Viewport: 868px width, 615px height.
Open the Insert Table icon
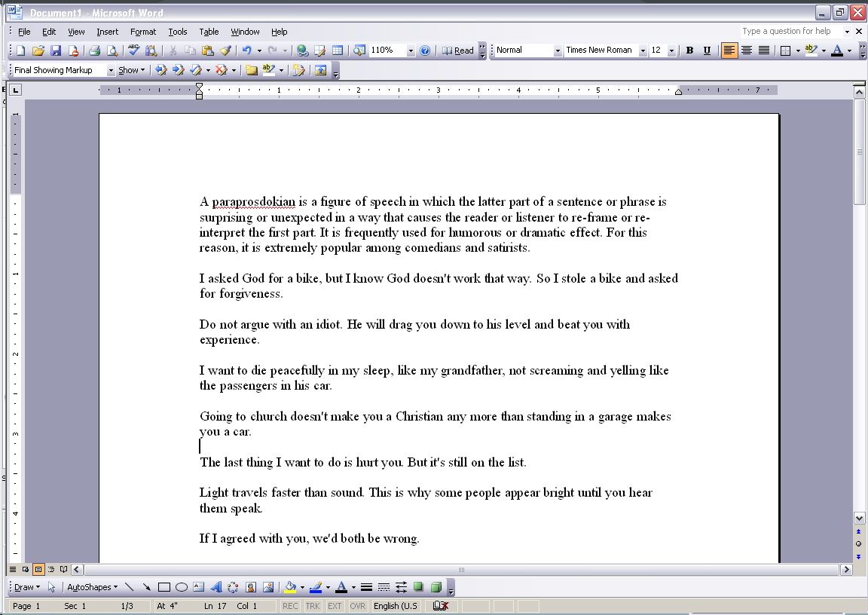point(337,50)
